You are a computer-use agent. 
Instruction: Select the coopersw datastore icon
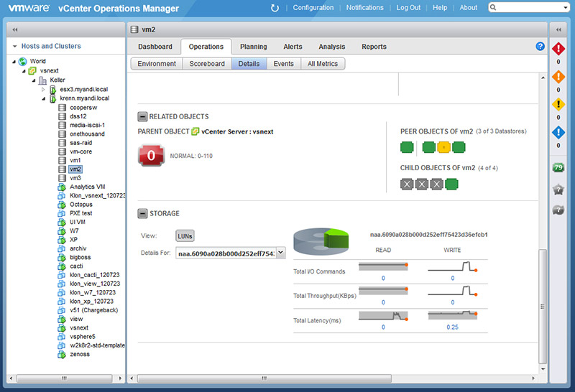pyautogui.click(x=63, y=108)
